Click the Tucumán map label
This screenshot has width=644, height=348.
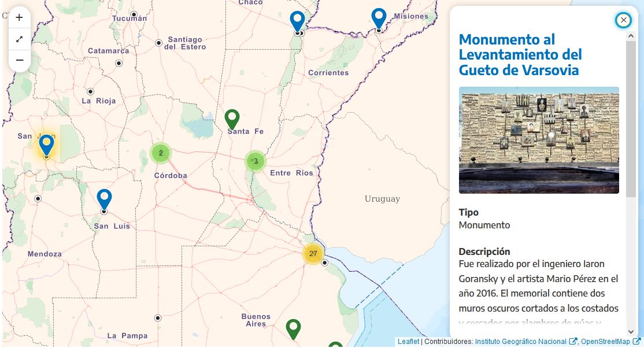tap(129, 18)
